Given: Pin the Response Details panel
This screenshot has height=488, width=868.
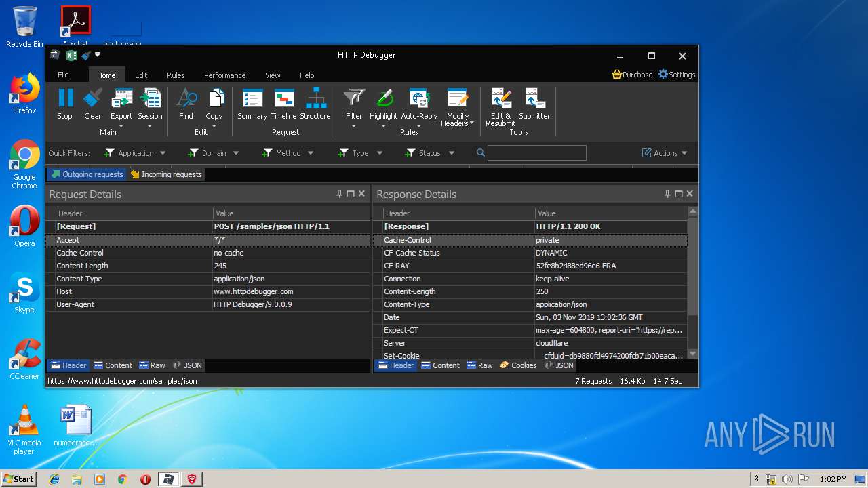Looking at the screenshot, I should pos(668,194).
